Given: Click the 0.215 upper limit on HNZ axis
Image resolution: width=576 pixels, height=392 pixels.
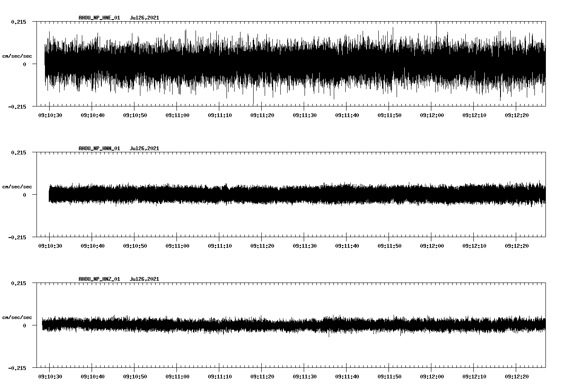Looking at the screenshot, I should pos(19,283).
